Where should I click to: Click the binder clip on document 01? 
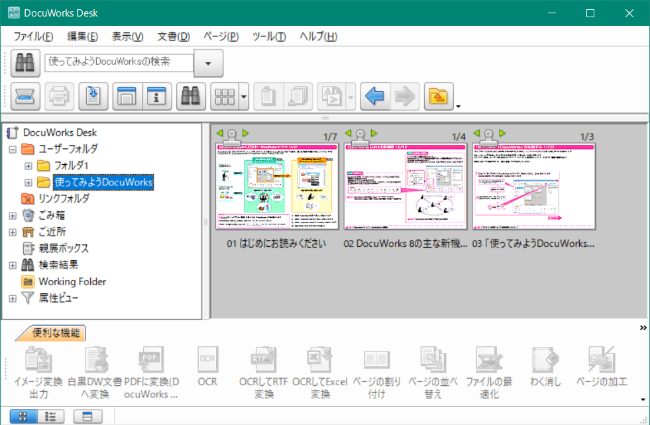pyautogui.click(x=233, y=137)
